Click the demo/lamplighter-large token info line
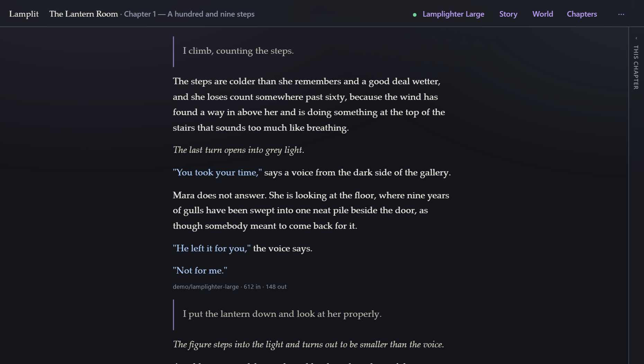 pos(230,287)
